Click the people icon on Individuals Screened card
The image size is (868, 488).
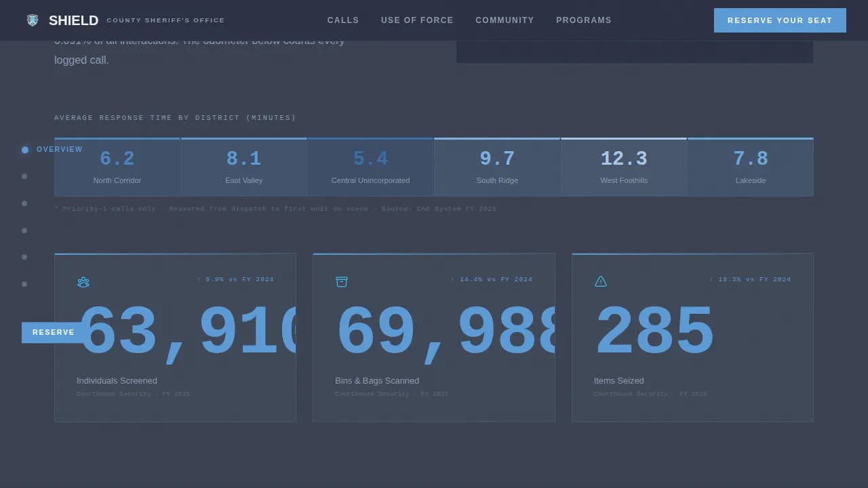tap(83, 282)
